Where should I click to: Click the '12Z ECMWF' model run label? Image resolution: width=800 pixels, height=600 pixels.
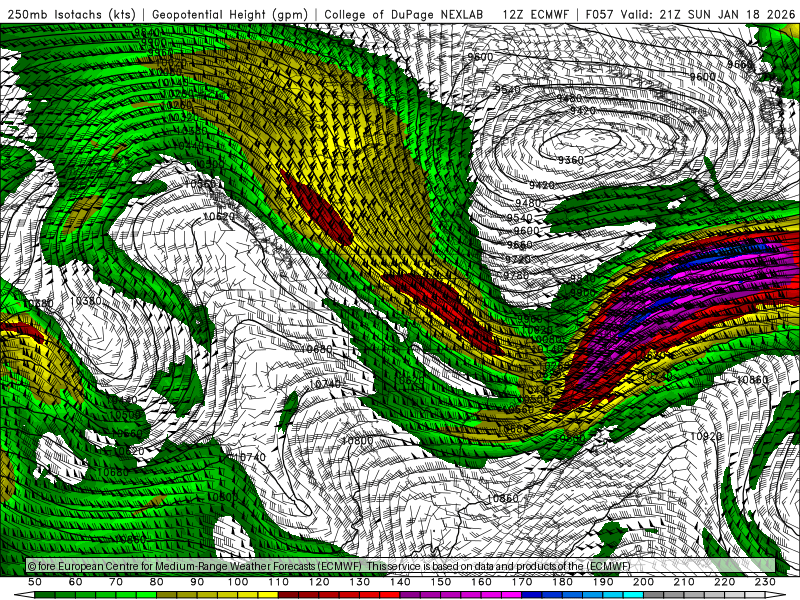point(535,14)
